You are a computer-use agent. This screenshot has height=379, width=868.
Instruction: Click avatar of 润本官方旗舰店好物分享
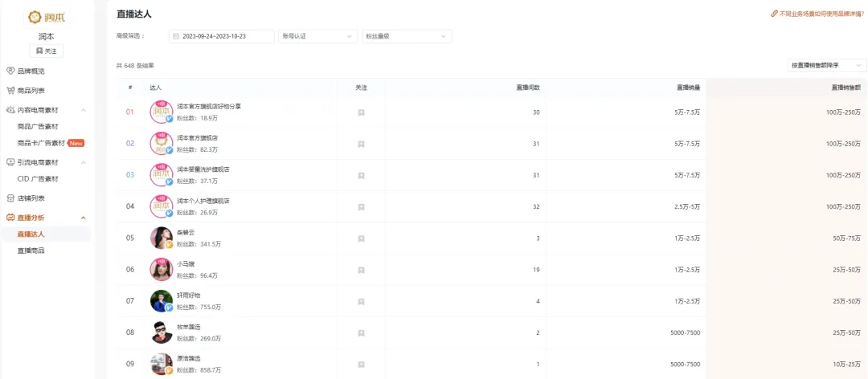162,112
